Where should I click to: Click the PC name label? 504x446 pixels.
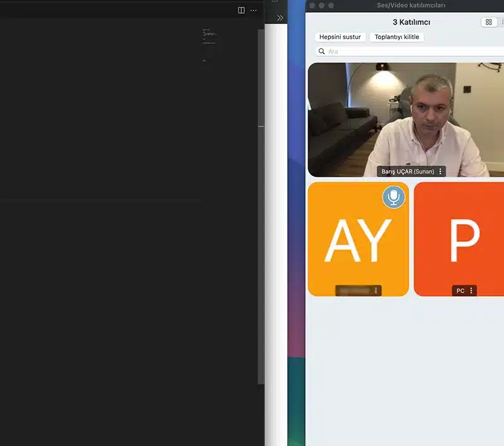click(461, 290)
